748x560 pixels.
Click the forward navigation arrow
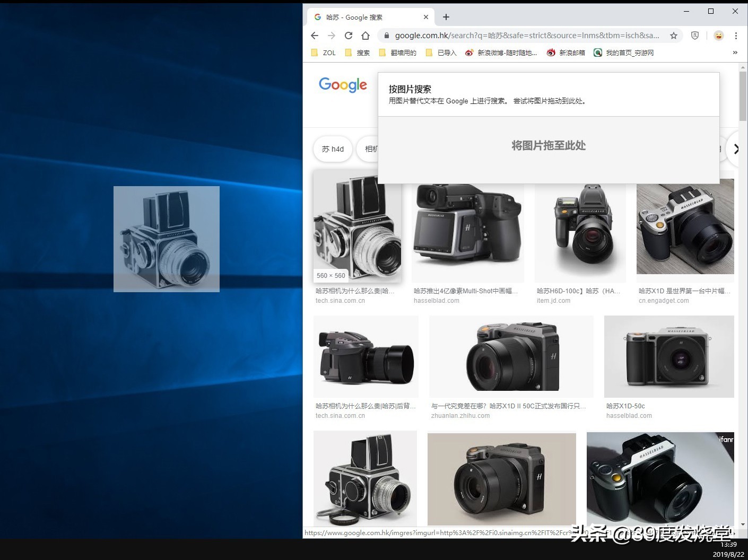[x=332, y=36]
